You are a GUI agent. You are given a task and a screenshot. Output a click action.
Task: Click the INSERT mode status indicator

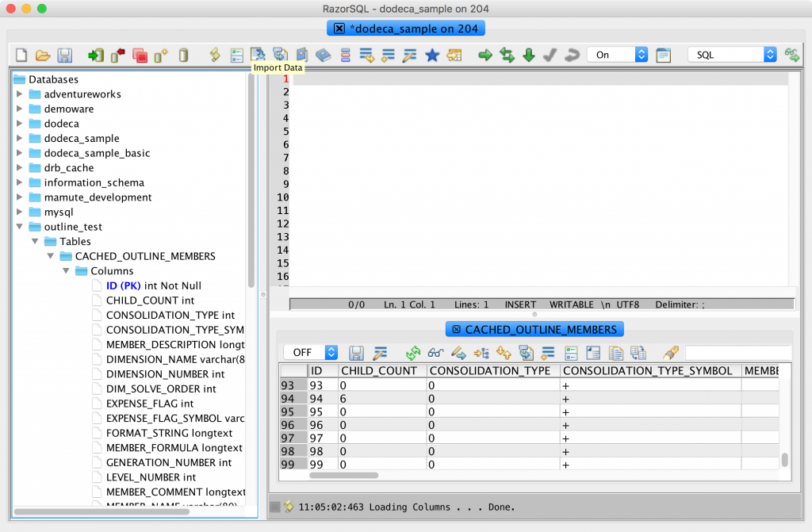(x=520, y=304)
